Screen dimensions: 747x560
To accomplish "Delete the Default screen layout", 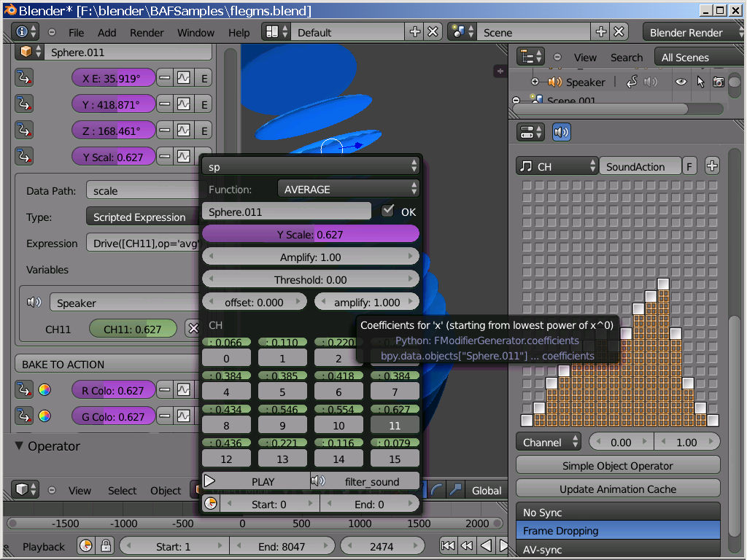I will coord(433,32).
